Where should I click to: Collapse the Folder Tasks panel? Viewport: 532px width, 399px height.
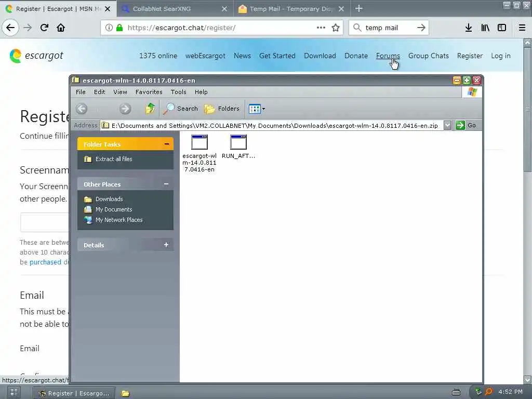coord(166,144)
